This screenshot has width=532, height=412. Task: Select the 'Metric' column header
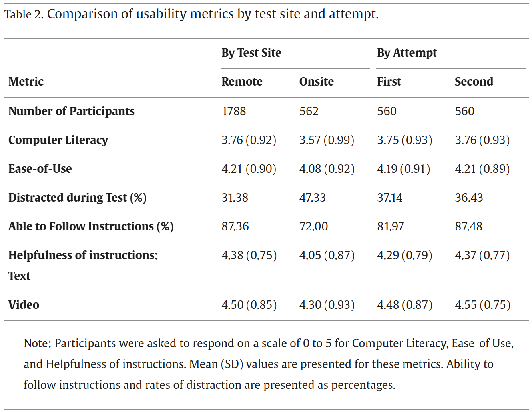[26, 82]
